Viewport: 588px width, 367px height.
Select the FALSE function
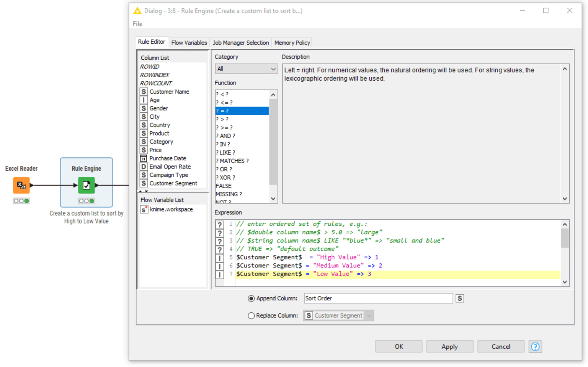[x=242, y=186]
